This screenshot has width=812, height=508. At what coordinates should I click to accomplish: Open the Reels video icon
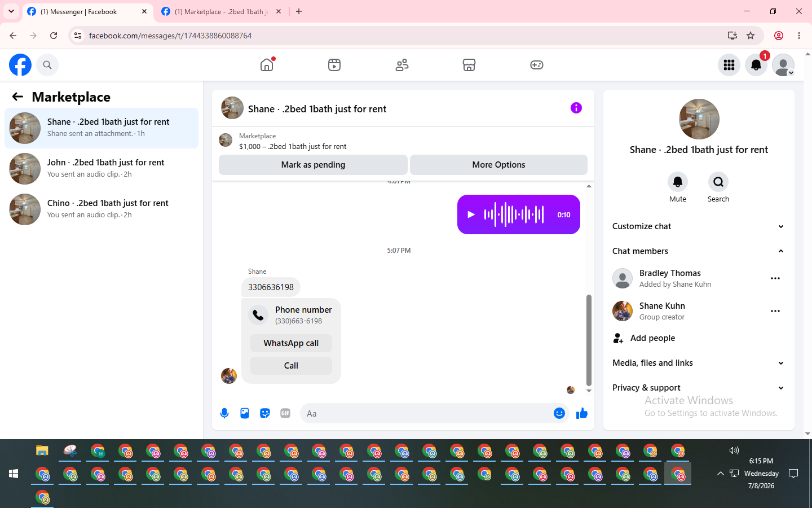[334, 65]
